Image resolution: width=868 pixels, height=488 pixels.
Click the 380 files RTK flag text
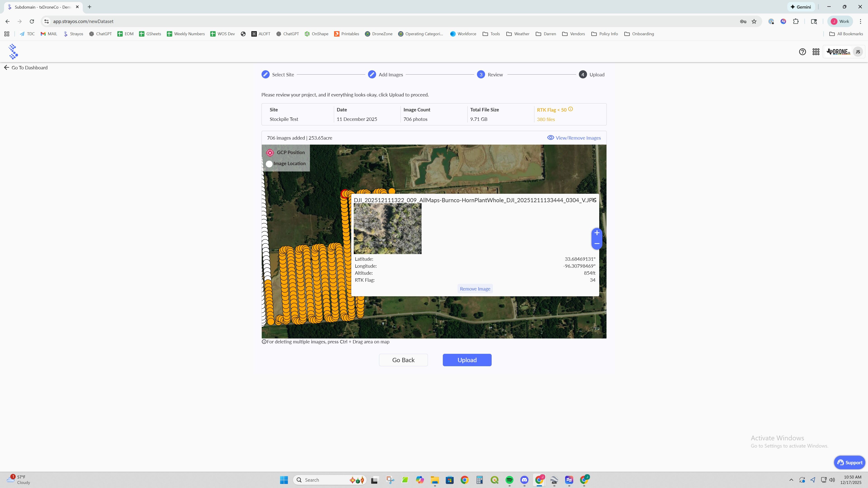point(546,119)
